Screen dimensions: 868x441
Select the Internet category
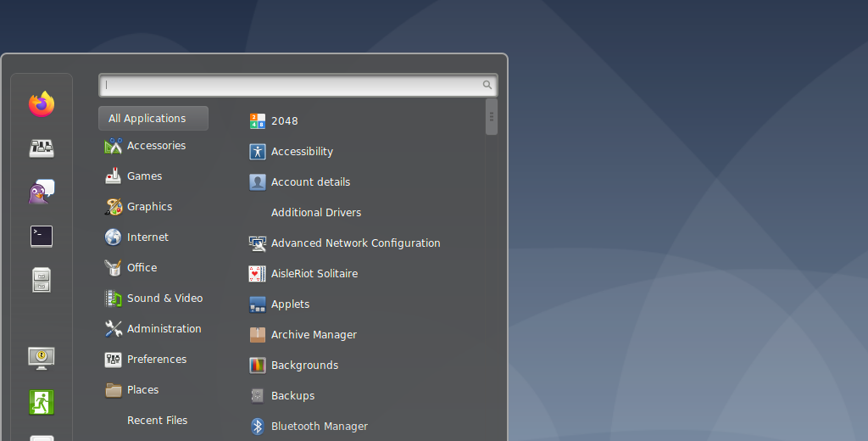pyautogui.click(x=147, y=237)
